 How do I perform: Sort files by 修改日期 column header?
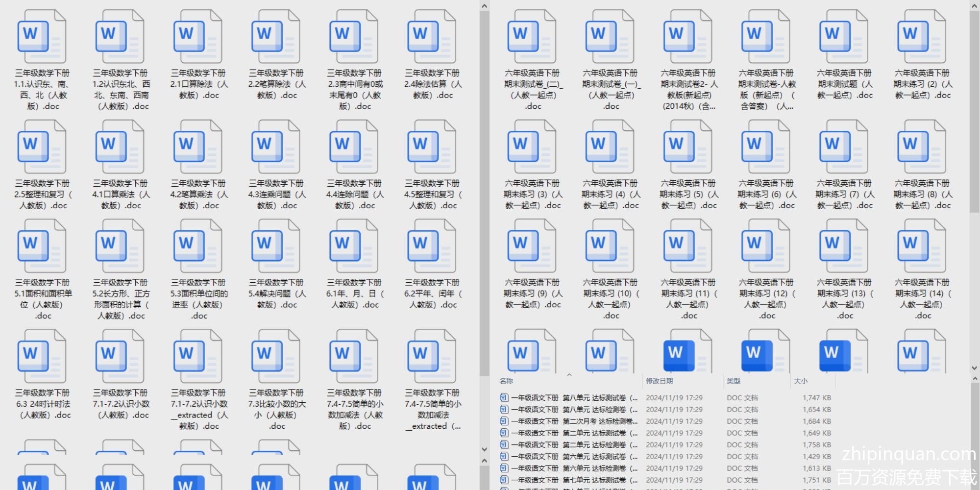tap(659, 381)
